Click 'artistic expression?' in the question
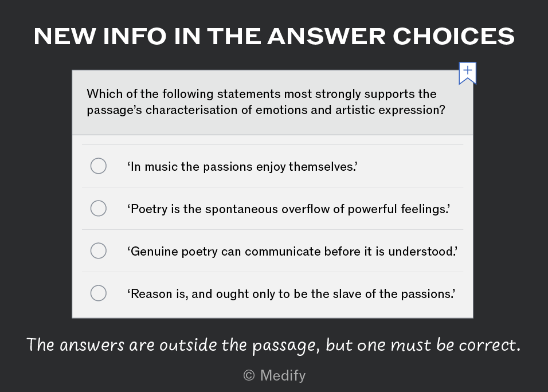Image resolution: width=548 pixels, height=392 pixels. (390, 110)
